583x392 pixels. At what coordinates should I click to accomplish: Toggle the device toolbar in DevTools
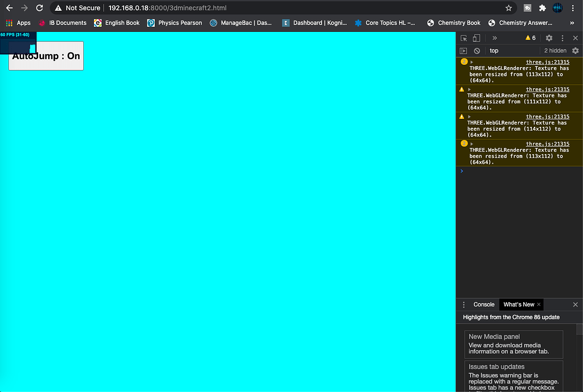(x=477, y=38)
